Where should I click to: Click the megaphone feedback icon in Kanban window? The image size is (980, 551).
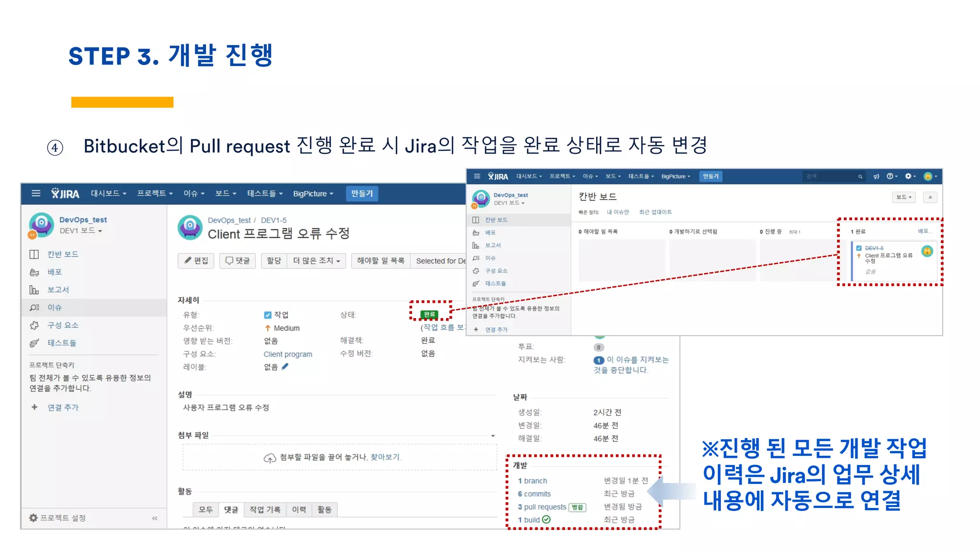tap(876, 176)
